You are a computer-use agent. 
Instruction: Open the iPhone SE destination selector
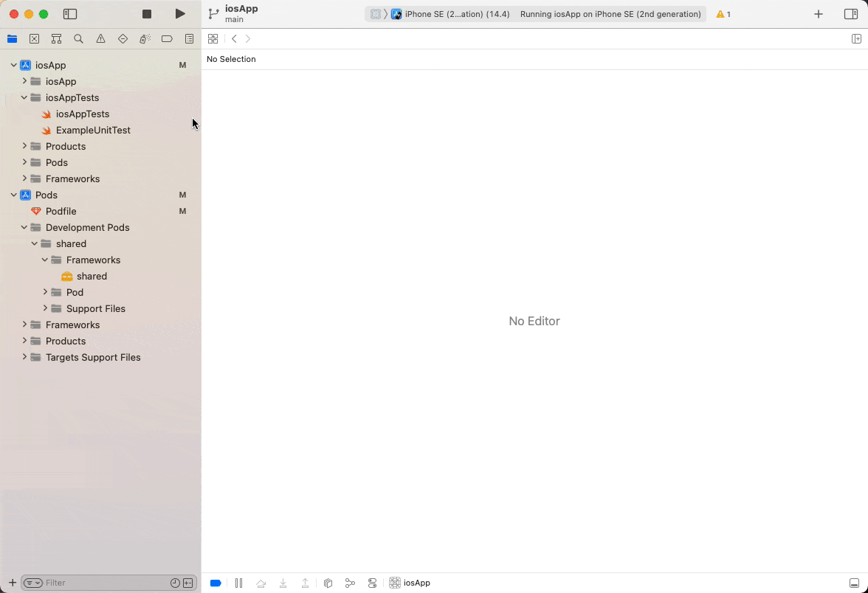click(x=458, y=15)
